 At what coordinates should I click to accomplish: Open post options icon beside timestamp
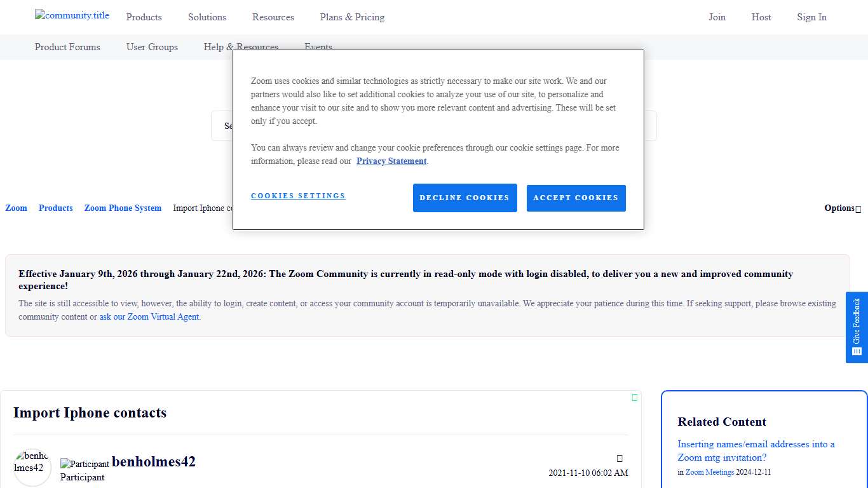pyautogui.click(x=620, y=458)
